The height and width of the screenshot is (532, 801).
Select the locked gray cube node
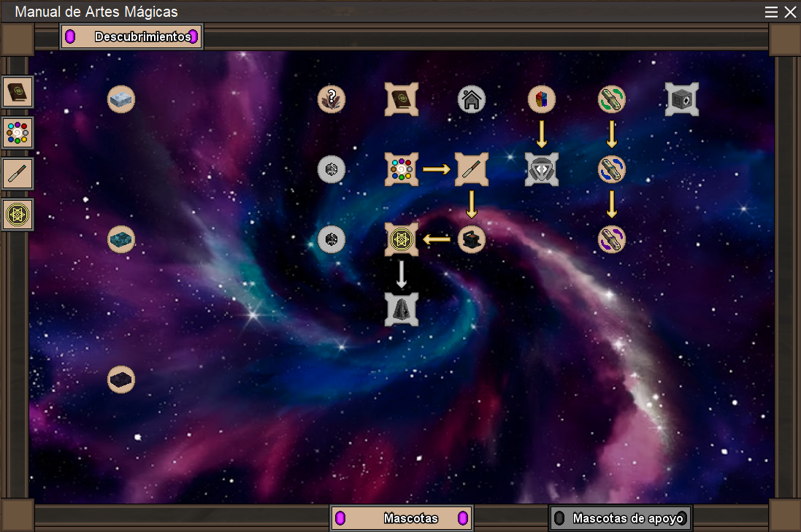(x=682, y=99)
